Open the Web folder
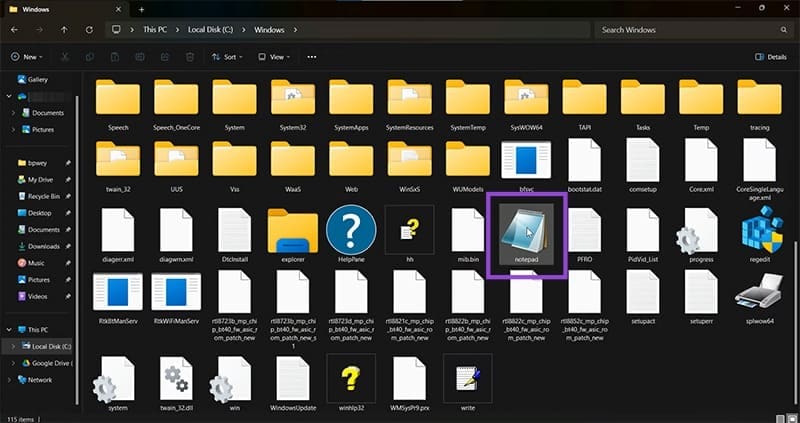The height and width of the screenshot is (423, 800). point(351,159)
